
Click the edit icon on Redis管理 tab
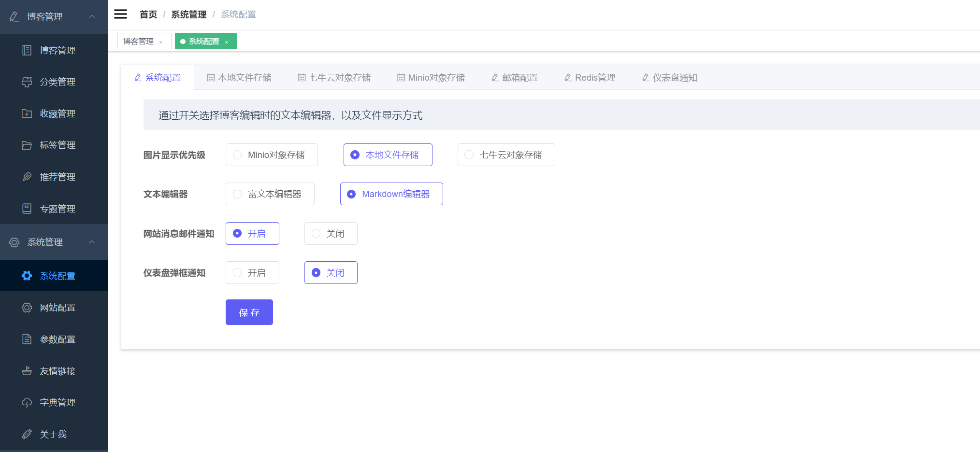[x=568, y=78]
